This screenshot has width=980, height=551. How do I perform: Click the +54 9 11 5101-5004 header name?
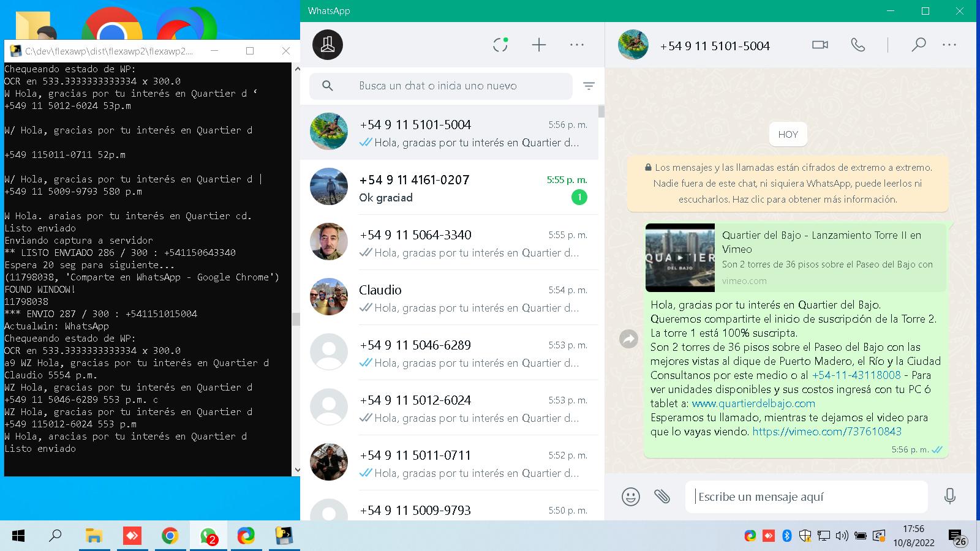715,46
